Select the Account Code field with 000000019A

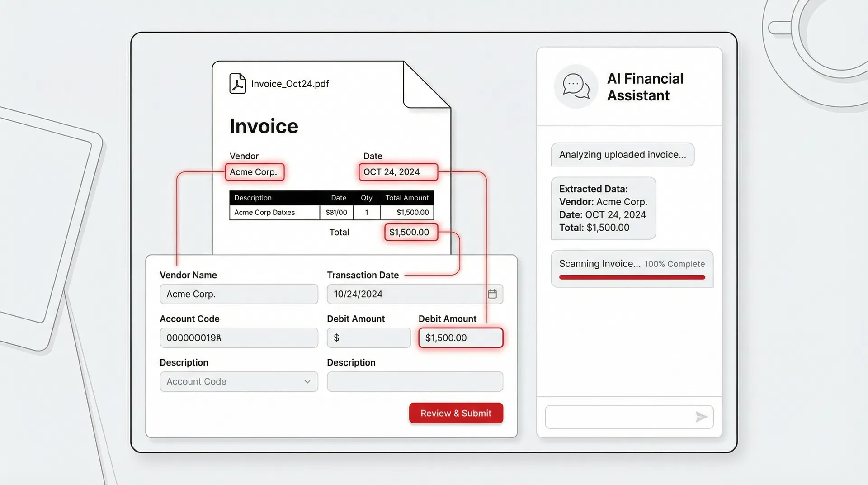click(239, 338)
